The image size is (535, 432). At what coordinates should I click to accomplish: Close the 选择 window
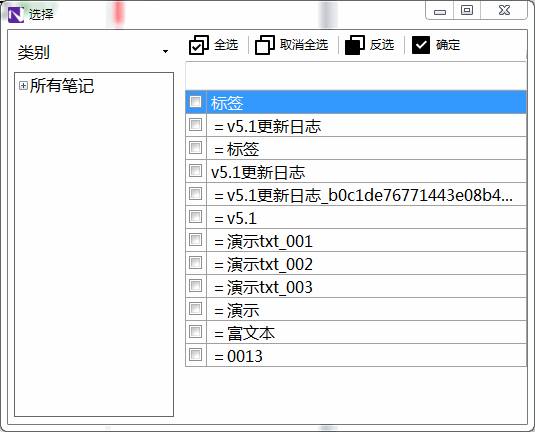(504, 11)
